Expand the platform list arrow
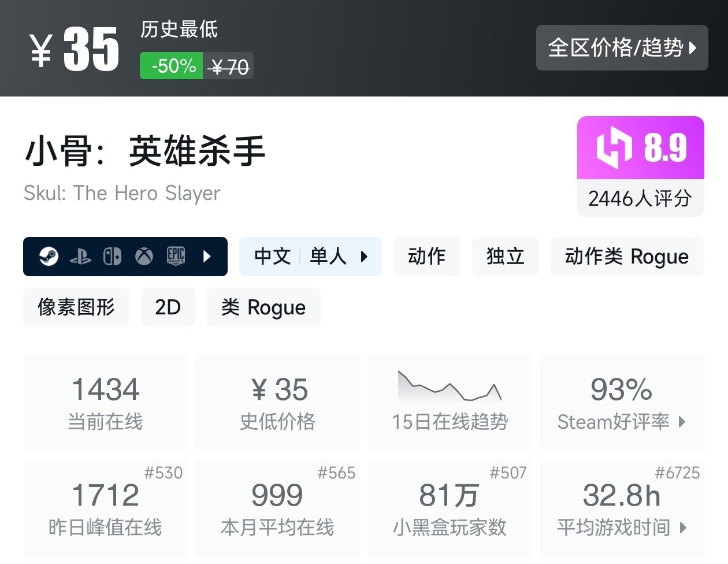728x564 pixels. click(207, 256)
